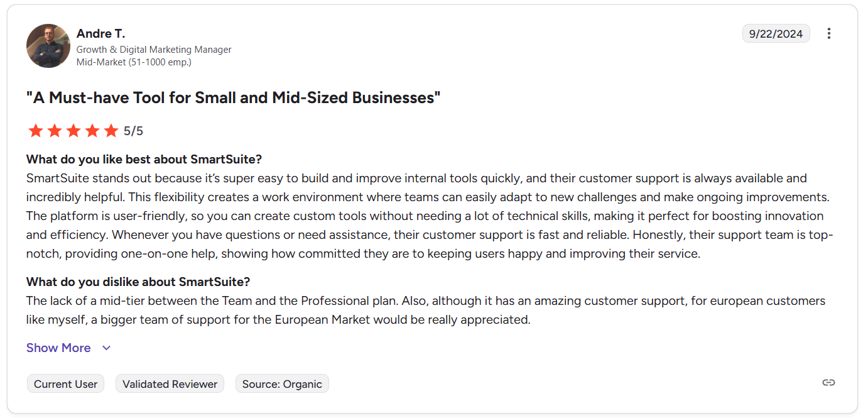Click Andre T.'s profile photo
This screenshot has height=418, width=868.
48,46
